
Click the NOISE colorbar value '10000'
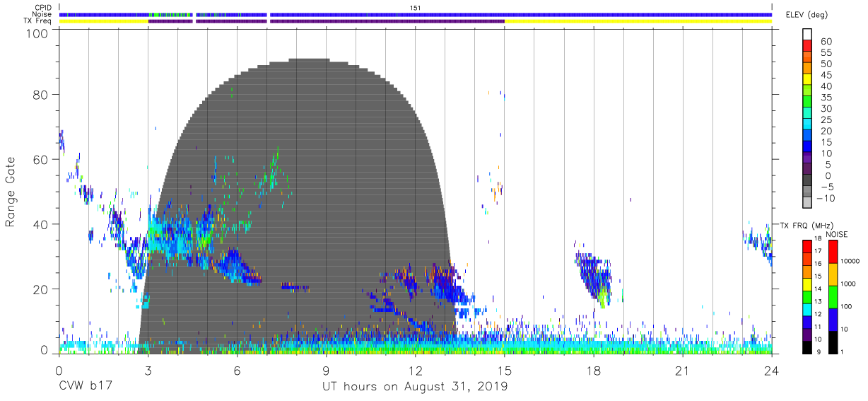(850, 262)
